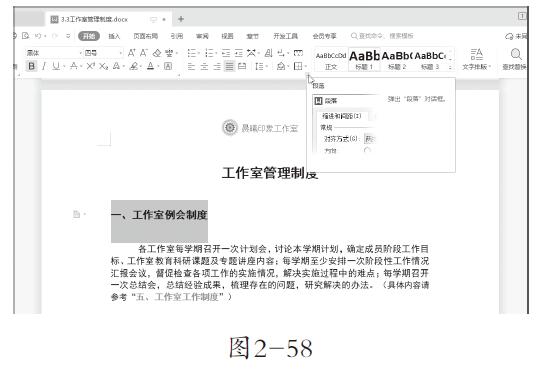Open the font size dropdown
The height and width of the screenshot is (373, 541).
click(x=104, y=53)
